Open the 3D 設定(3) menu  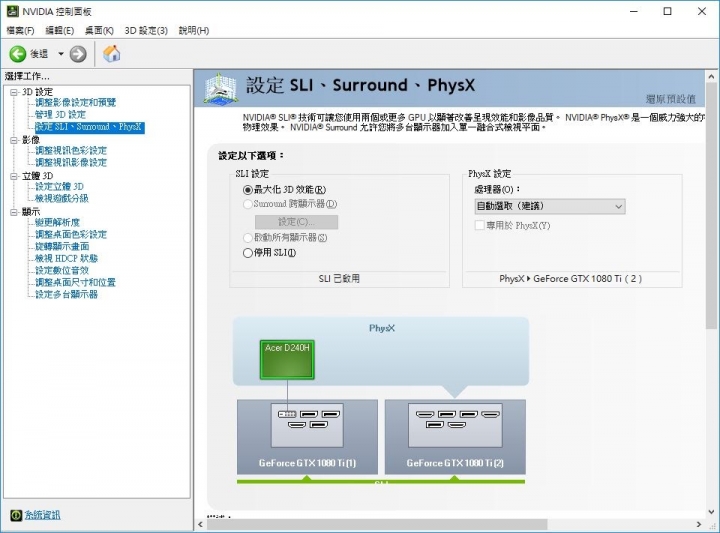[146, 30]
